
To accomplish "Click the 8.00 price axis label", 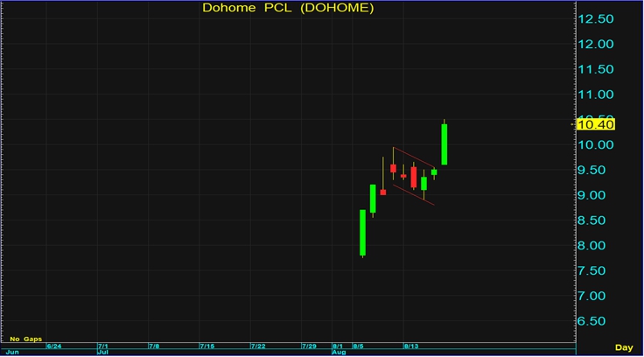I will point(591,246).
